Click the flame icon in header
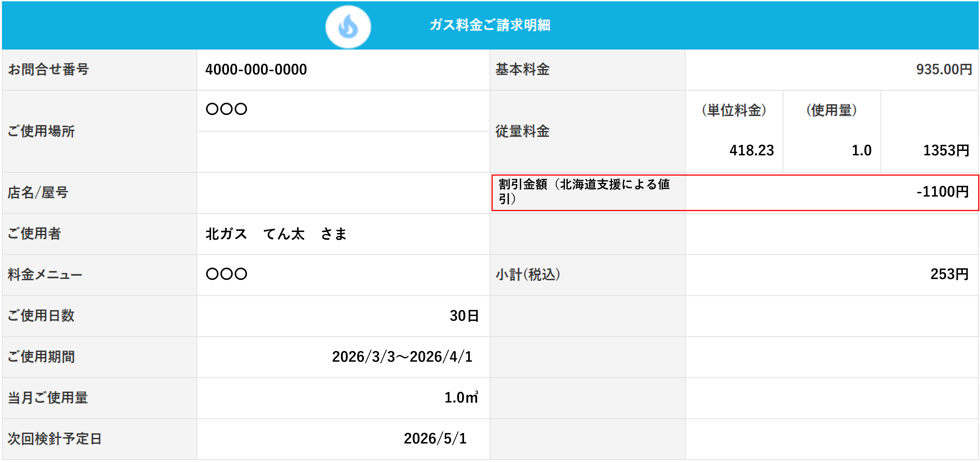Screen dimensions: 980x462 [x=348, y=27]
